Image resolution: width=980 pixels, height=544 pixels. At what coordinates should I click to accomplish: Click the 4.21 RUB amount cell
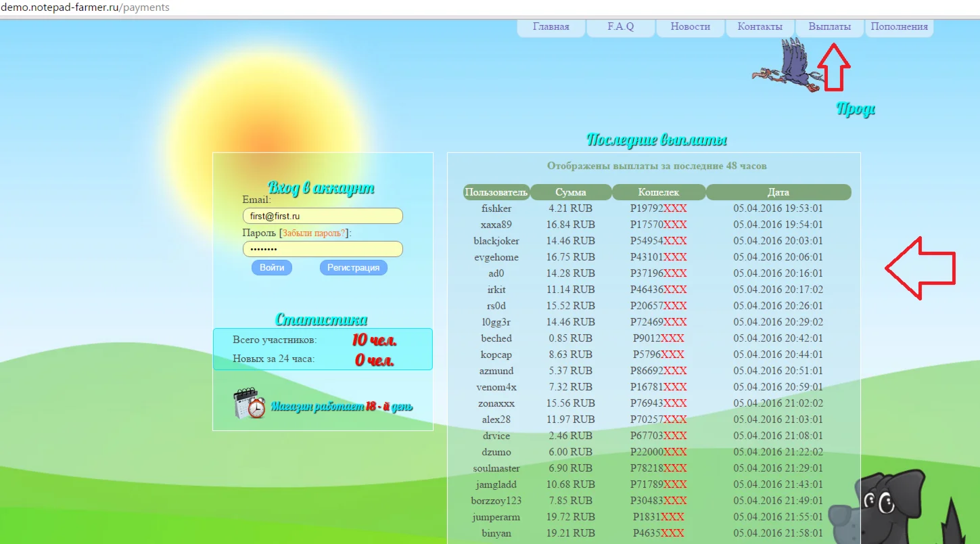(x=571, y=208)
